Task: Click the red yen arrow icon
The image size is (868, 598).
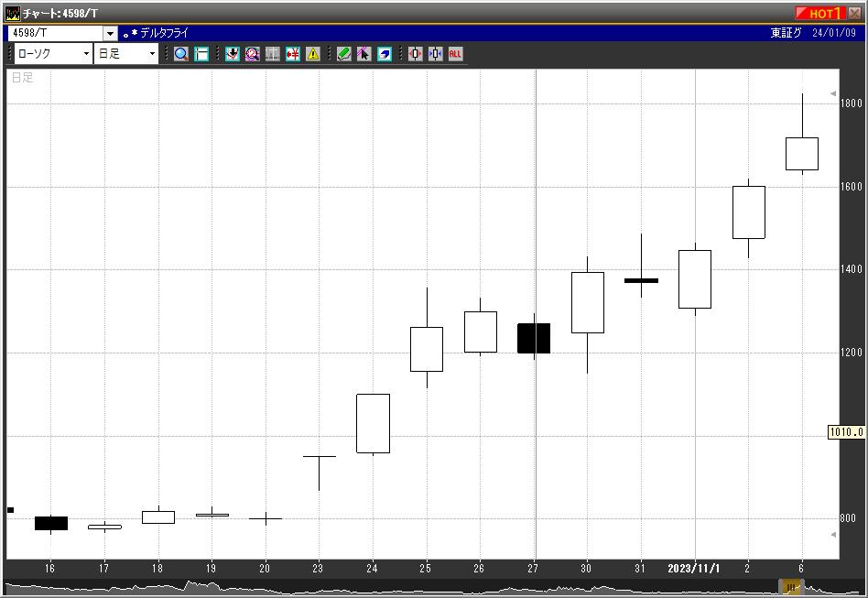Action: click(293, 54)
